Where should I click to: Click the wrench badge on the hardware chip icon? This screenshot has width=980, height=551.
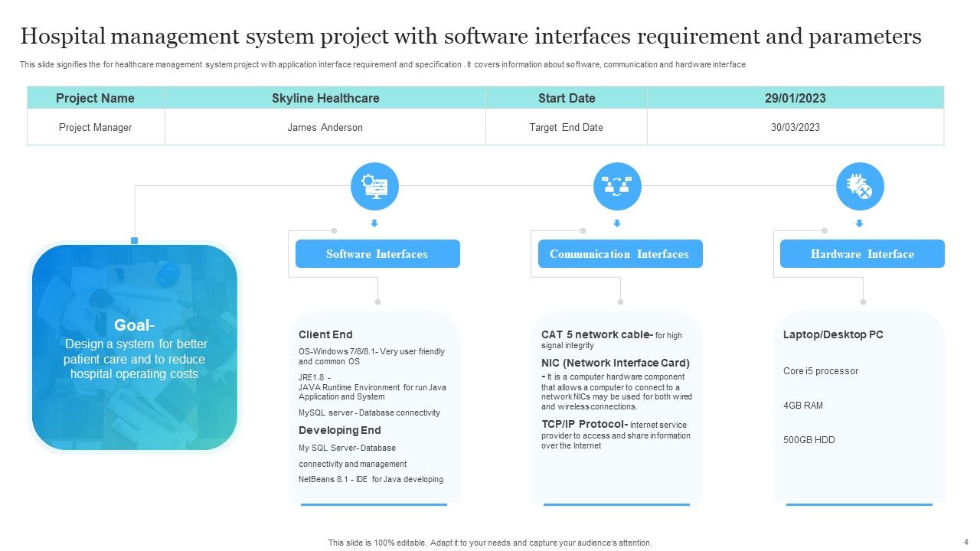click(864, 192)
